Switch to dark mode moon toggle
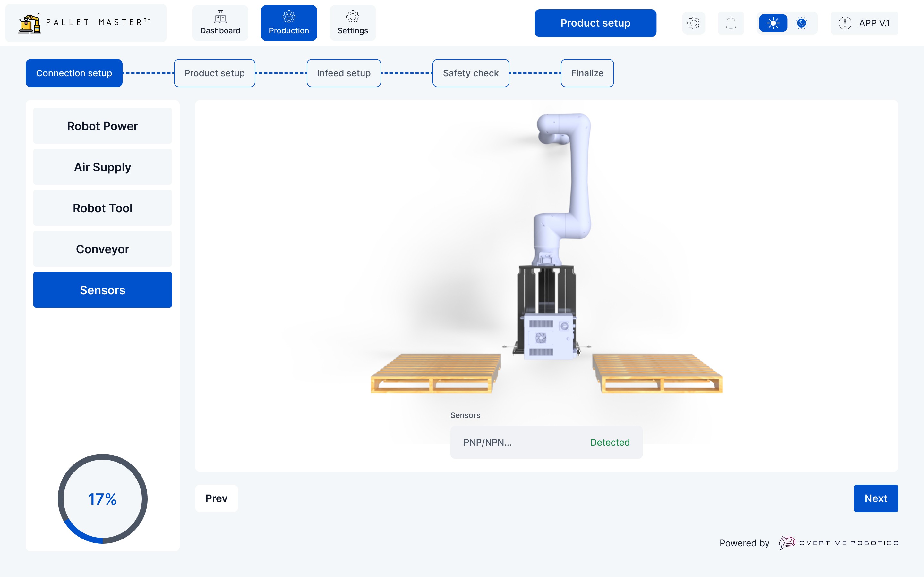 coord(801,23)
